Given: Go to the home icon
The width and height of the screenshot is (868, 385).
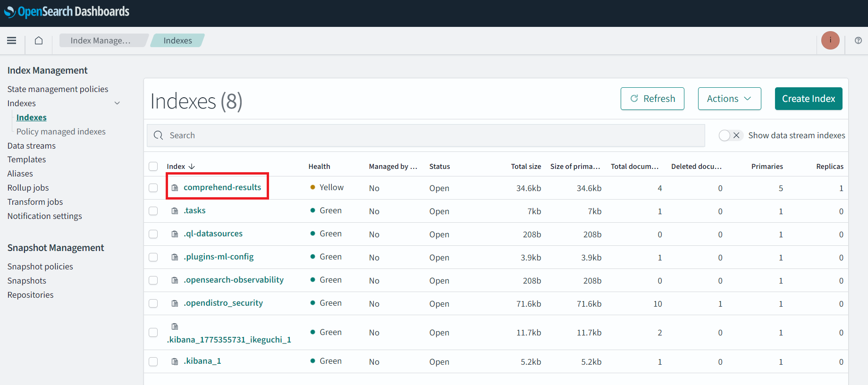Looking at the screenshot, I should (39, 41).
